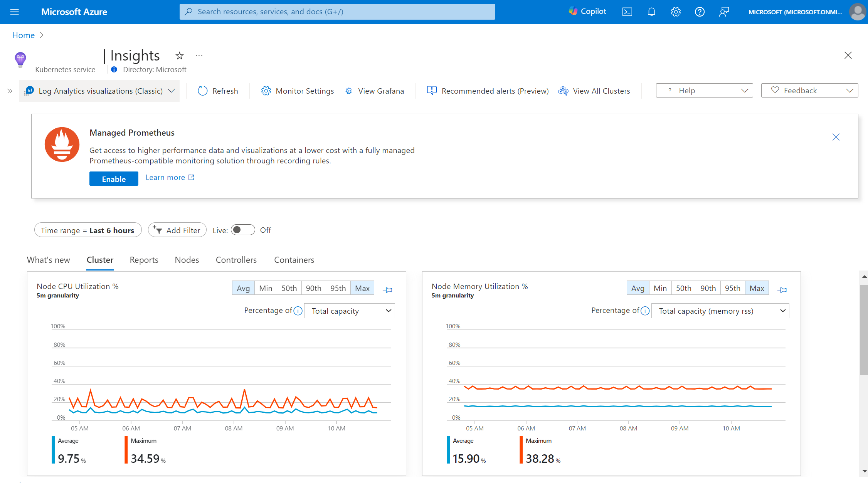Image resolution: width=868 pixels, height=484 pixels.
Task: Click the Add Filter funnel icon
Action: click(158, 230)
